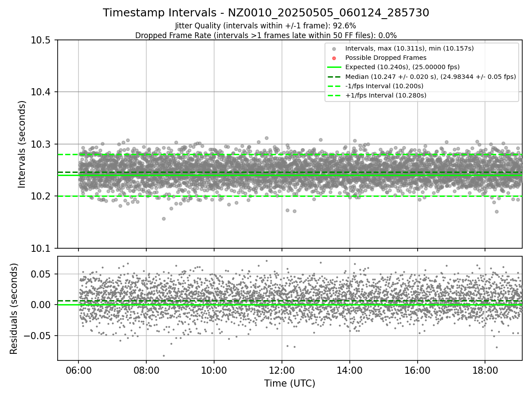Click legend entry starting 'Median (10.247 +/- 0.020 s)'
The height and width of the screenshot is (399, 532).
pyautogui.click(x=430, y=76)
